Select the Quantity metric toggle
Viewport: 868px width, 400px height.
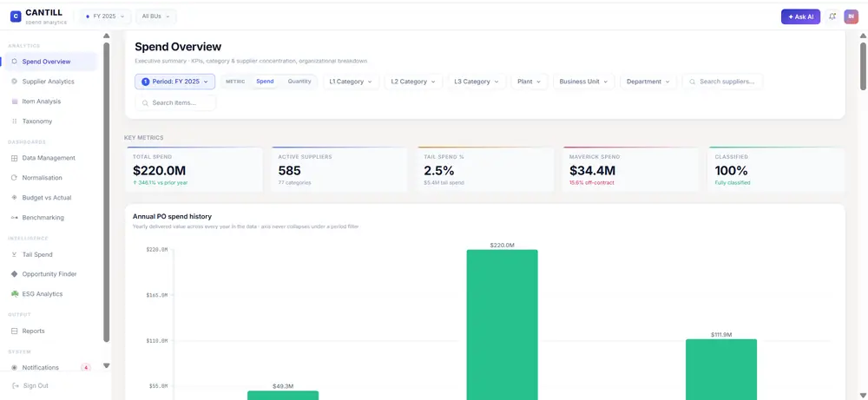coord(299,82)
